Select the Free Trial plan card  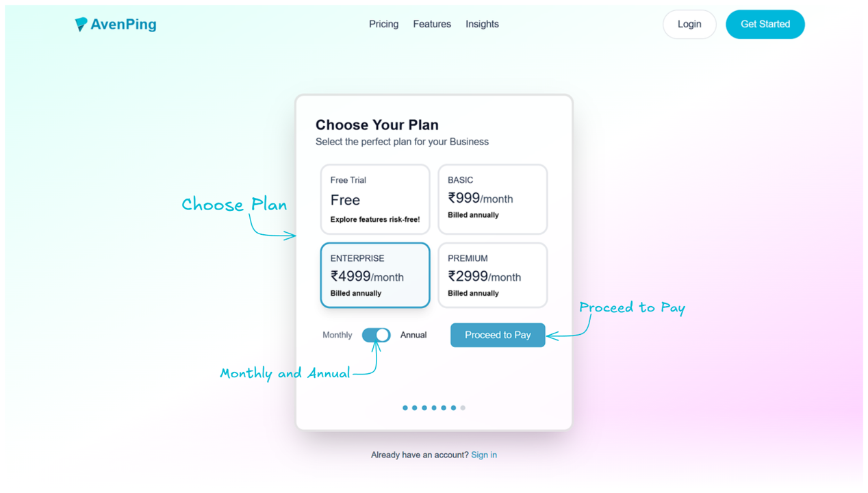pos(375,199)
